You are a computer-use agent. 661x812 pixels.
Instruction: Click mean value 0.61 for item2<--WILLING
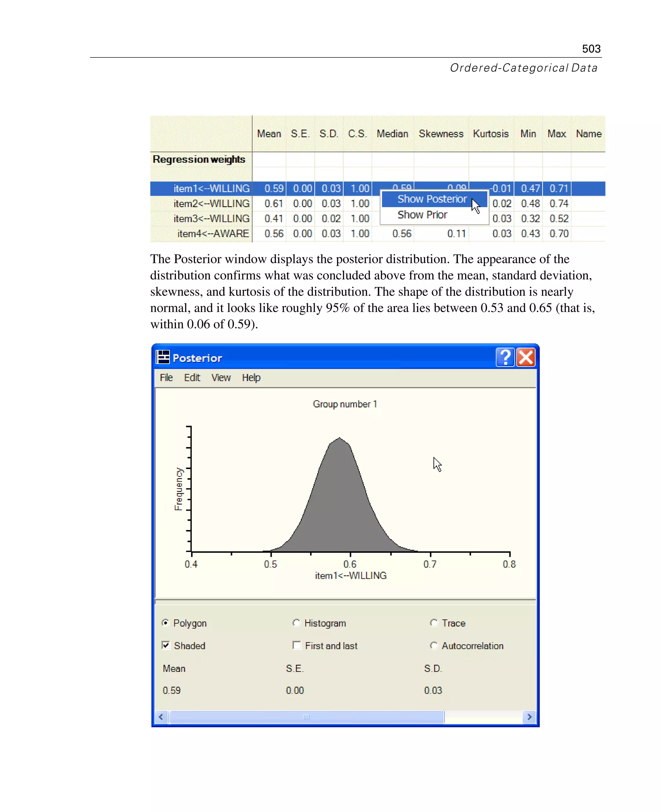[274, 203]
